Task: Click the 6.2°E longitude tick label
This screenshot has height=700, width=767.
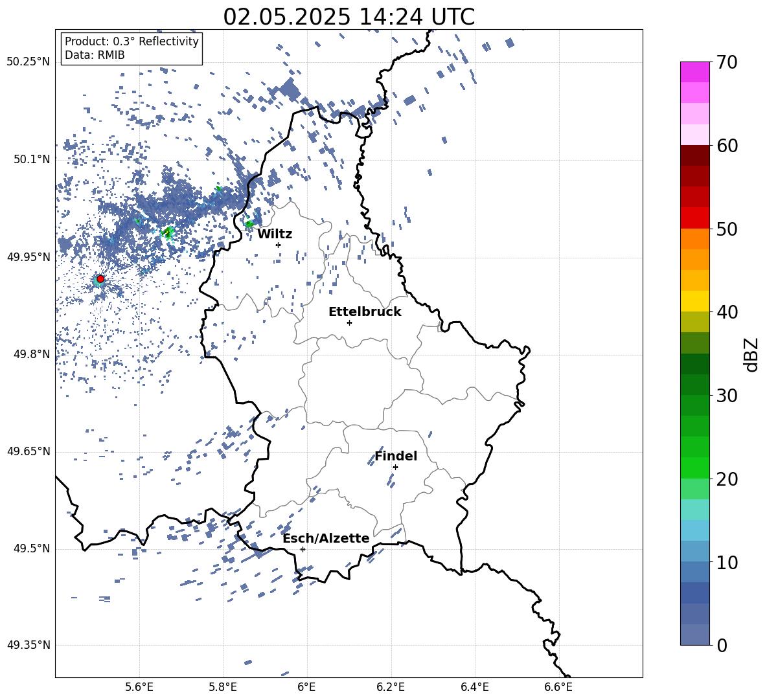Action: 391,687
